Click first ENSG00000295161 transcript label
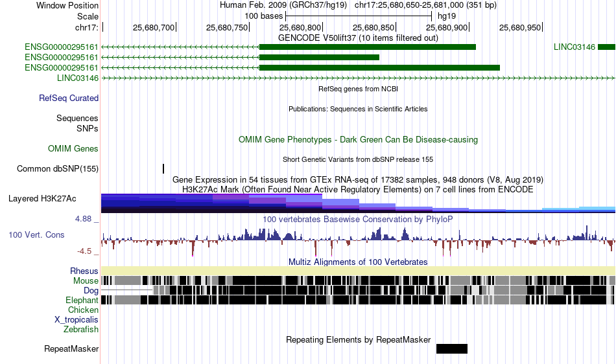This screenshot has height=364, width=616. coord(62,47)
